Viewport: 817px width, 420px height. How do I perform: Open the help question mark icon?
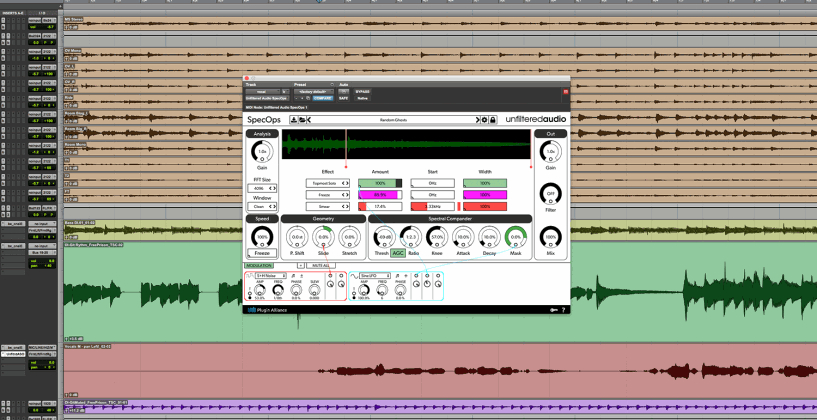point(564,310)
